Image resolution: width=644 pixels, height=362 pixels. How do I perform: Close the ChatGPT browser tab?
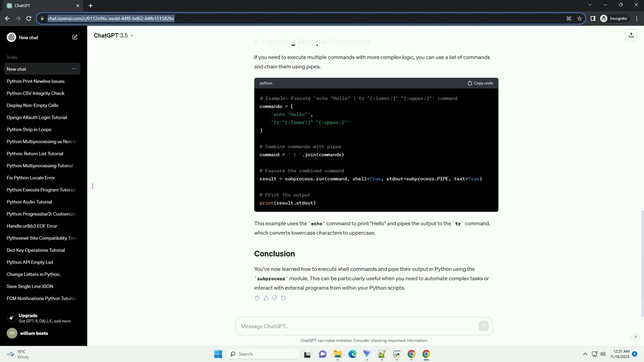77,6
